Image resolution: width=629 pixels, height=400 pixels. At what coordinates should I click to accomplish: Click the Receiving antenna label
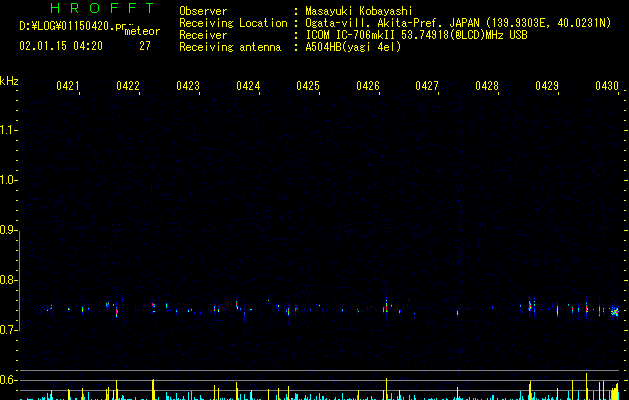click(x=230, y=47)
